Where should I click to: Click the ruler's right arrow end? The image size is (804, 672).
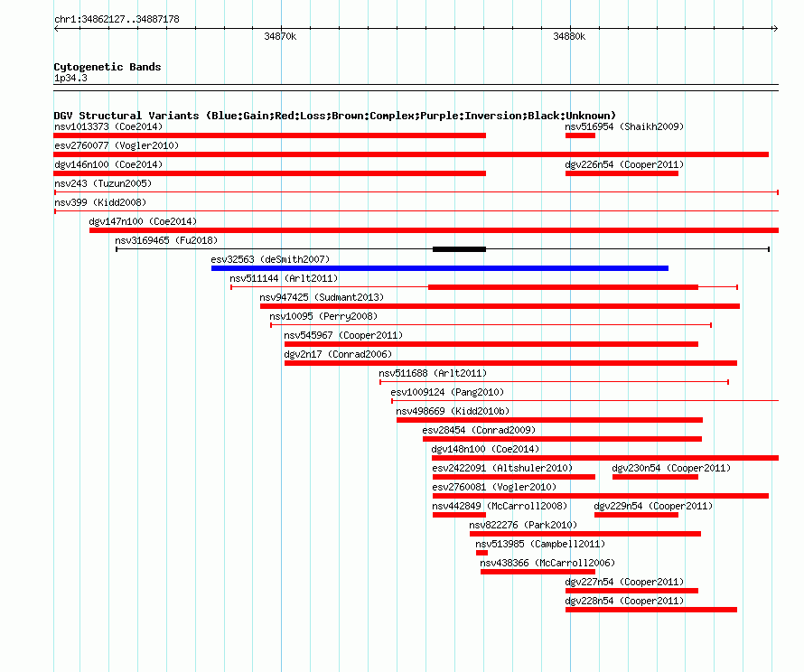tap(775, 29)
